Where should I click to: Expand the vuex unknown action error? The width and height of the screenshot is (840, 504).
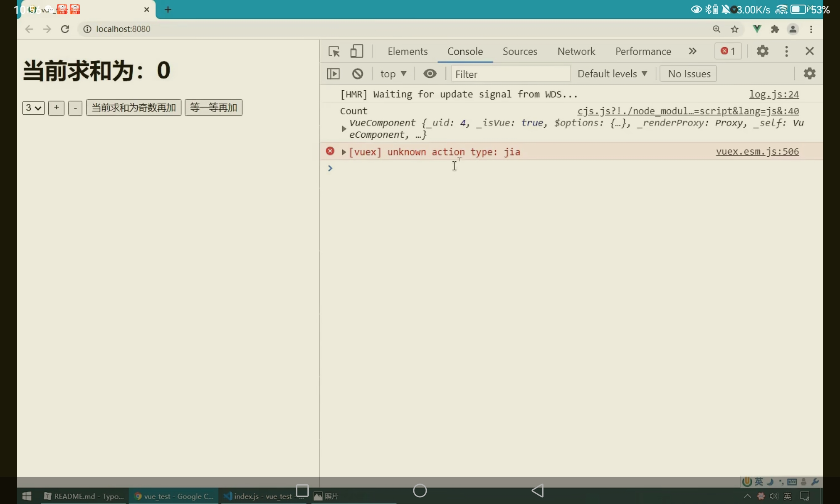click(344, 152)
